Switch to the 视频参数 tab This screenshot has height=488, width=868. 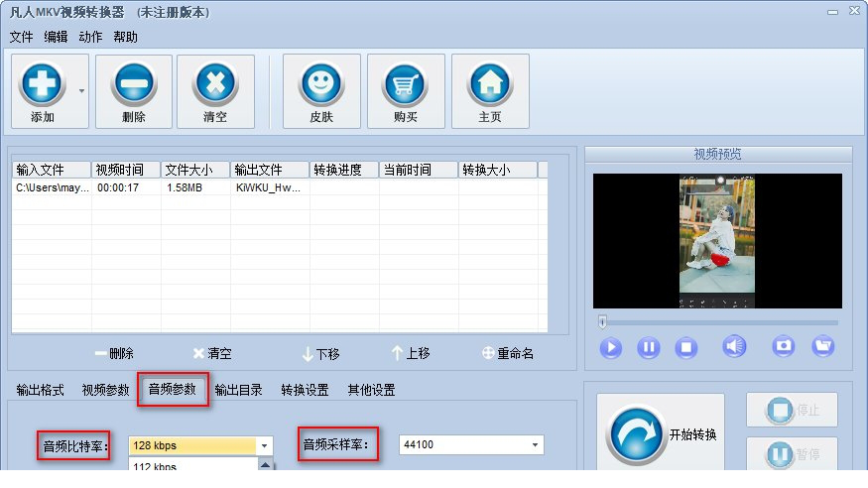105,390
